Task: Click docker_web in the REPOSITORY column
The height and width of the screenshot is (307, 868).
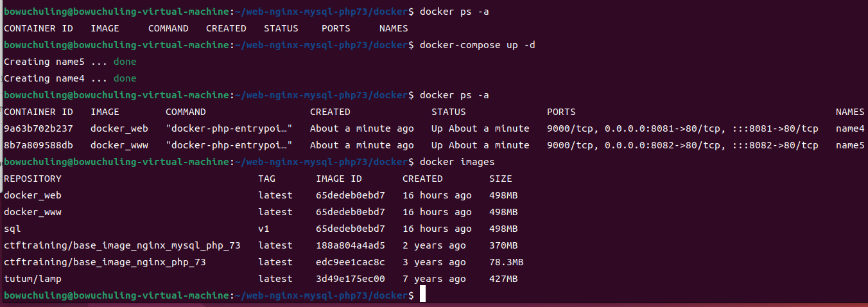Action: pyautogui.click(x=33, y=195)
